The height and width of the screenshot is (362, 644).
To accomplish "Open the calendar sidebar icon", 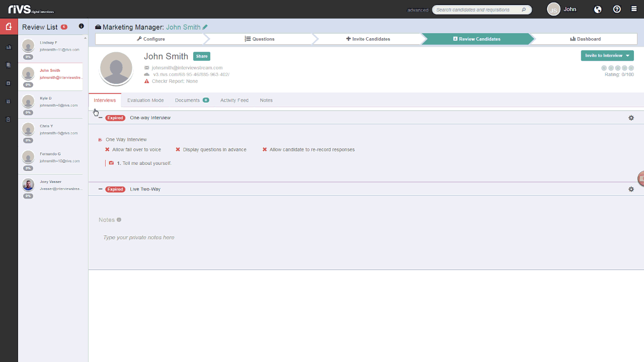I will point(9,102).
